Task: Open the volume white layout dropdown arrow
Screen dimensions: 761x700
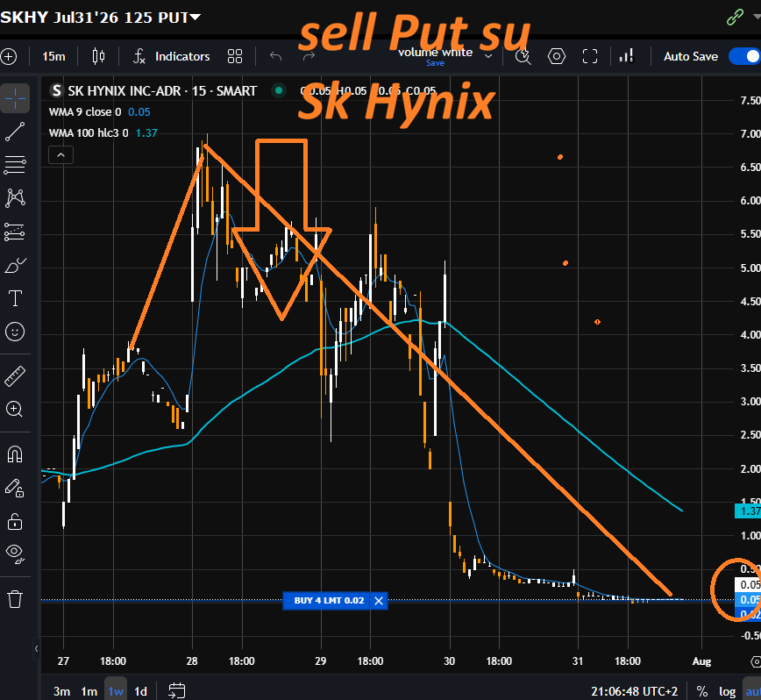Action: (x=488, y=56)
